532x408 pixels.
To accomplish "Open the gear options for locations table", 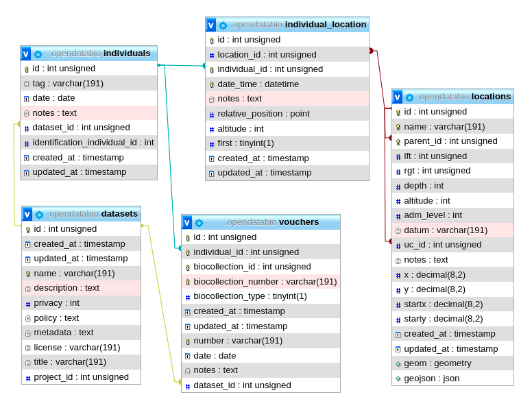I will (x=409, y=97).
